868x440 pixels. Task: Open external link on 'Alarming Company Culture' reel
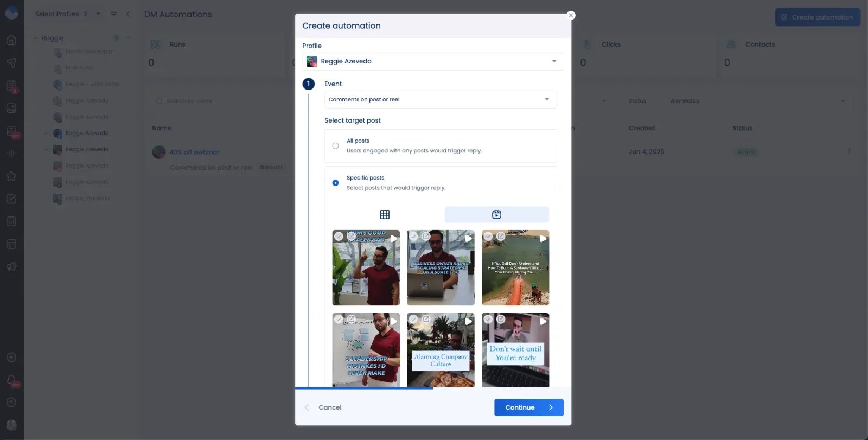tap(426, 319)
